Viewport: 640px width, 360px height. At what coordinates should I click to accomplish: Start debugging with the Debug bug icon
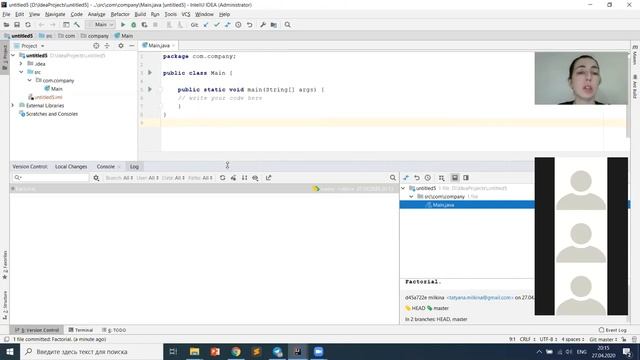tap(133, 25)
